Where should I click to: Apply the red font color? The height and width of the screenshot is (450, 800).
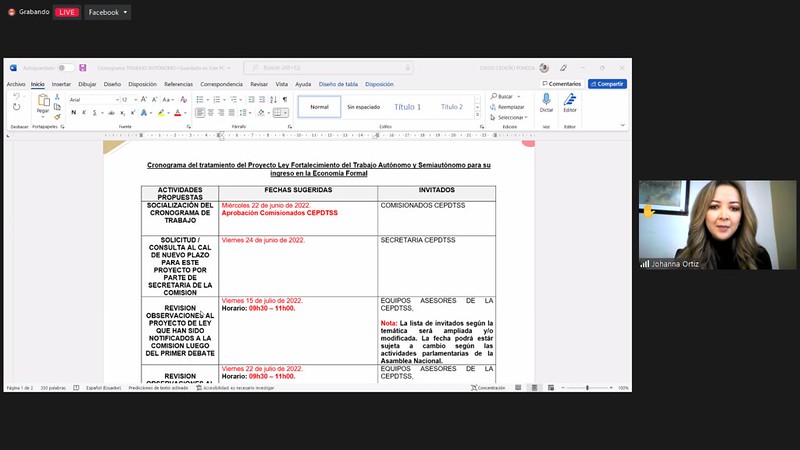pos(178,113)
